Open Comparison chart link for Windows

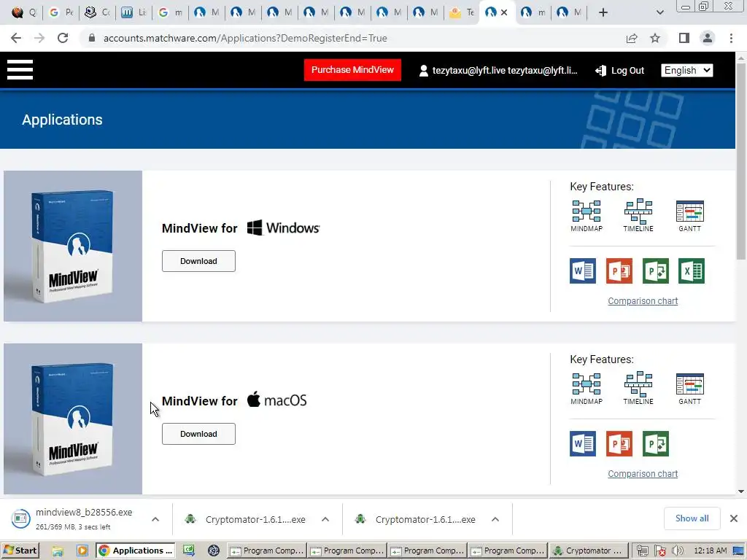coord(643,301)
